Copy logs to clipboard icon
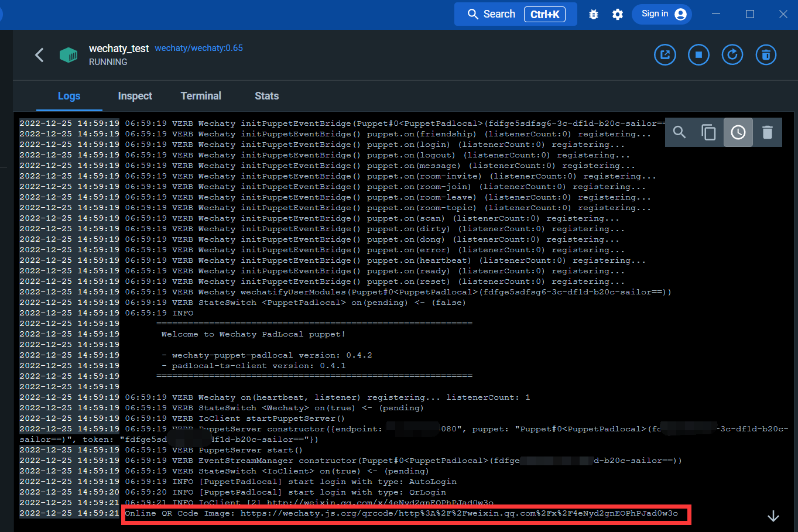Viewport: 798px width, 532px height. click(x=709, y=132)
